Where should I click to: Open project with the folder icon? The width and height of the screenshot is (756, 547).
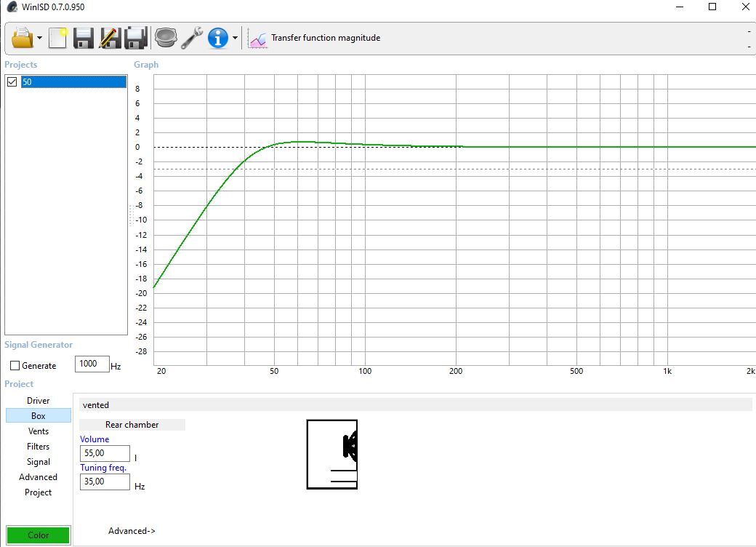(23, 38)
